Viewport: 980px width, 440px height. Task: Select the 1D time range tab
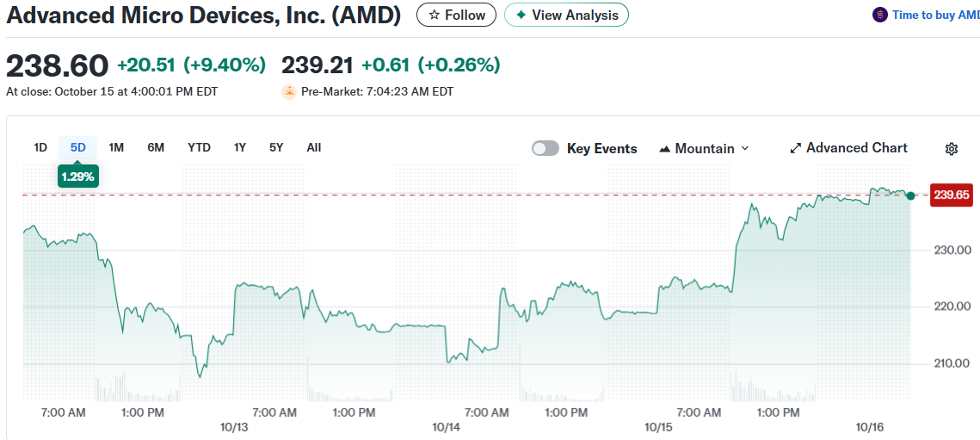[x=40, y=147]
